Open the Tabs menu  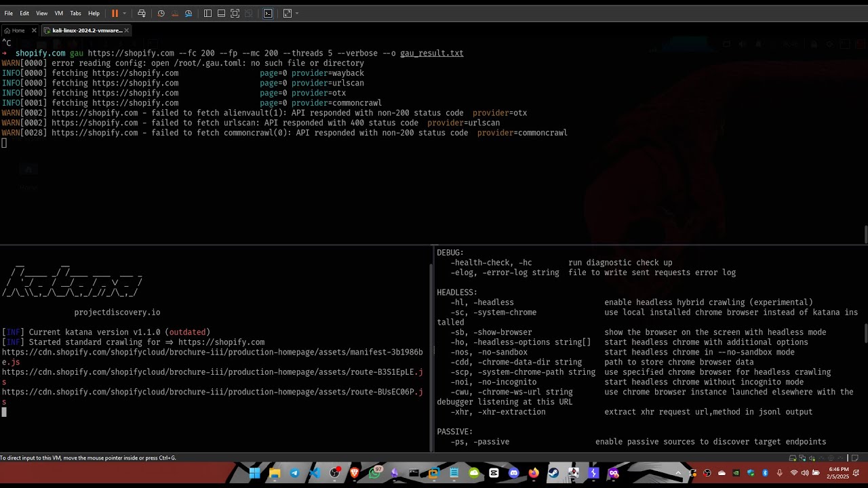75,13
